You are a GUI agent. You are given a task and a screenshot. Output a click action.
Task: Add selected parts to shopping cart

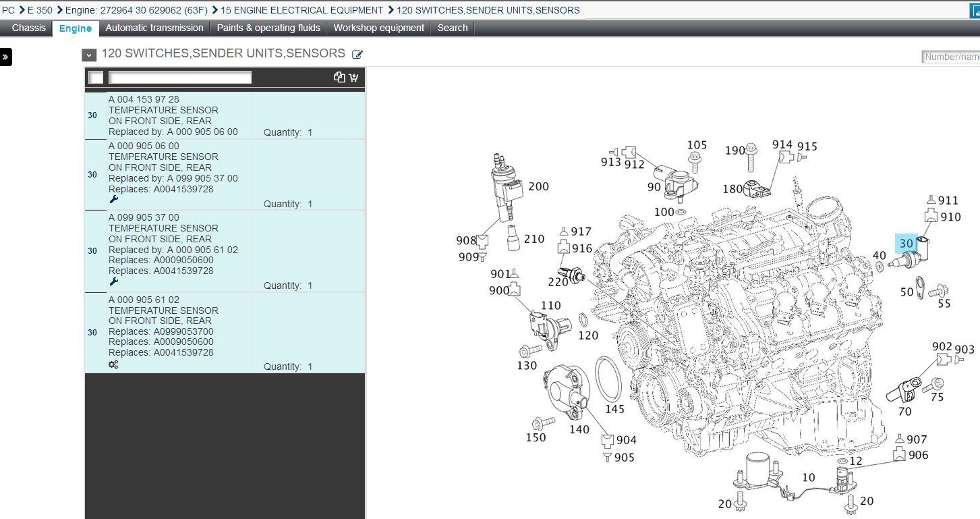(x=353, y=77)
